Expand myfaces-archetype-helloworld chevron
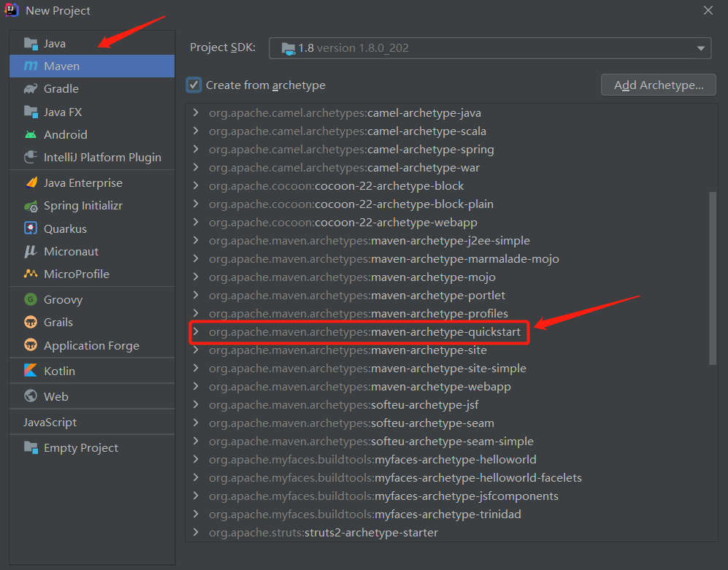This screenshot has height=570, width=728. click(x=196, y=459)
